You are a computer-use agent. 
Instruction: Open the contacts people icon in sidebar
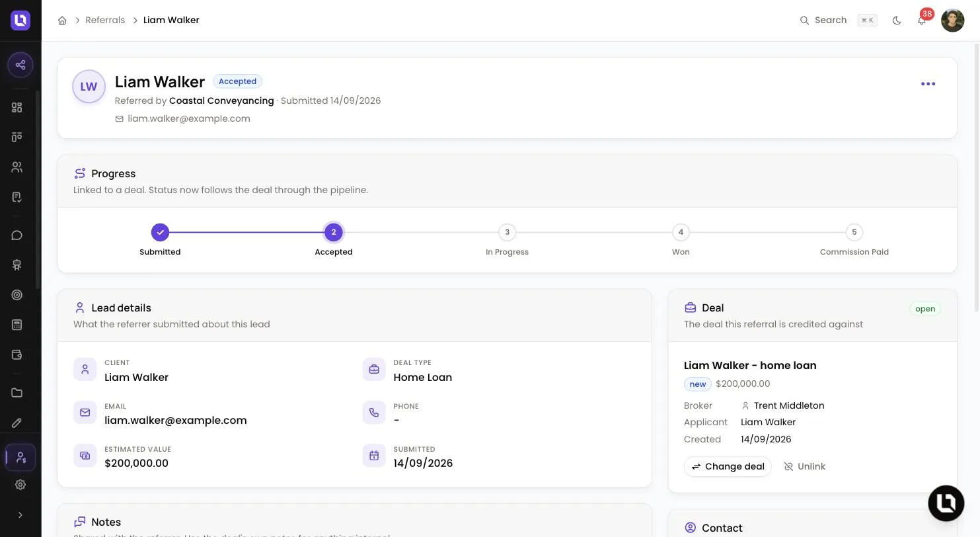17,167
